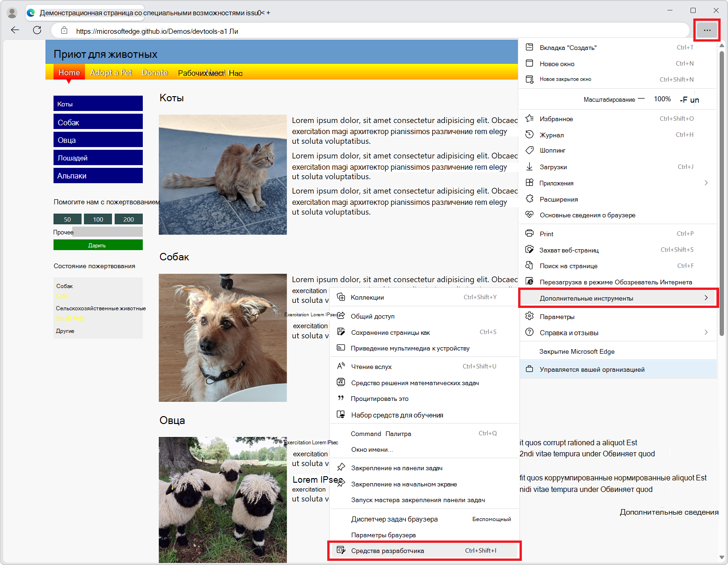Click the page refresh icon
This screenshot has width=728, height=565.
point(37,30)
